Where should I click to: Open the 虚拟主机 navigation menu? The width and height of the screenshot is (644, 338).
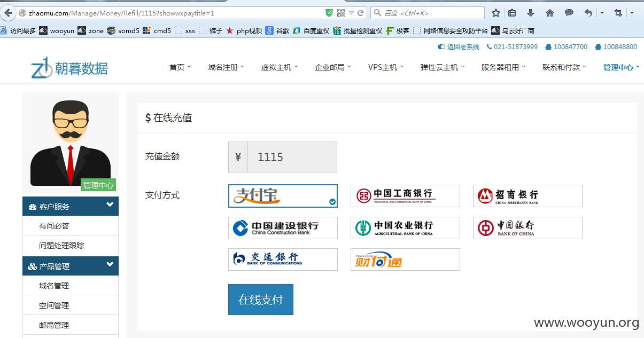click(279, 67)
